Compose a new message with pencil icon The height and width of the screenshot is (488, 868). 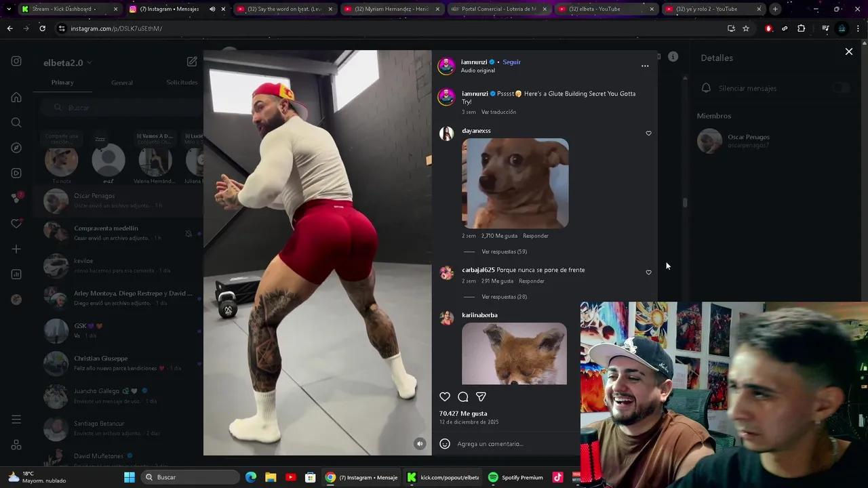pos(192,62)
